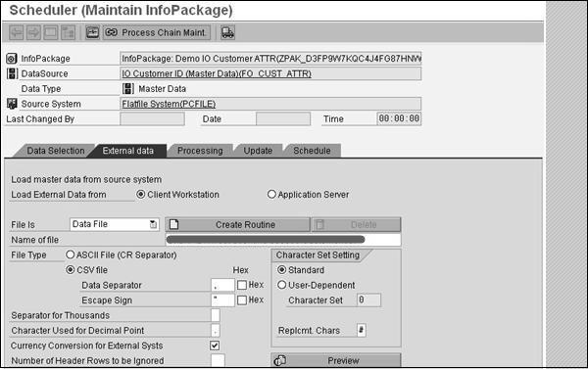Click the Separator for Thousands field
This screenshot has height=369, width=588.
point(216,315)
